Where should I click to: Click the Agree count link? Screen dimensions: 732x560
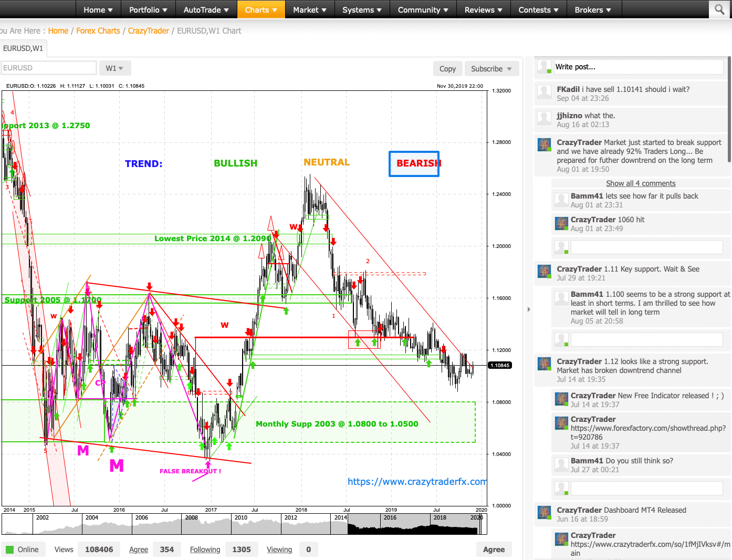(x=139, y=549)
